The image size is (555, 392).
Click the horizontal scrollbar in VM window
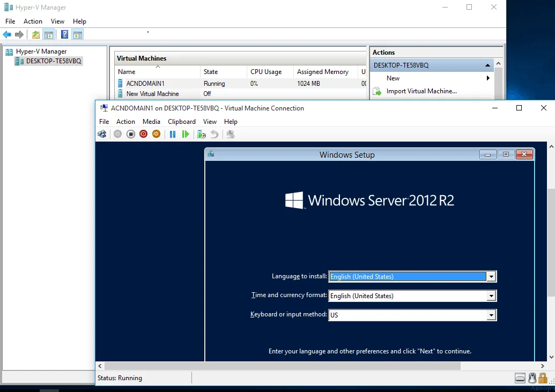coord(283,366)
